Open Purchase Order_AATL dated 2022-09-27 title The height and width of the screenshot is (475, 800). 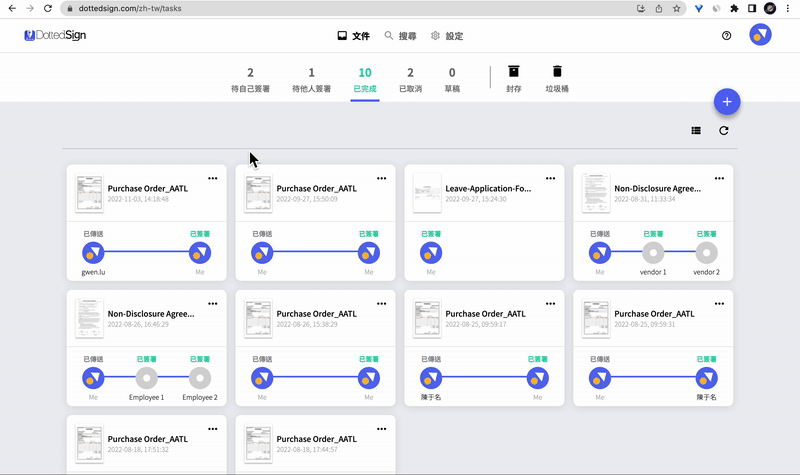(x=316, y=188)
